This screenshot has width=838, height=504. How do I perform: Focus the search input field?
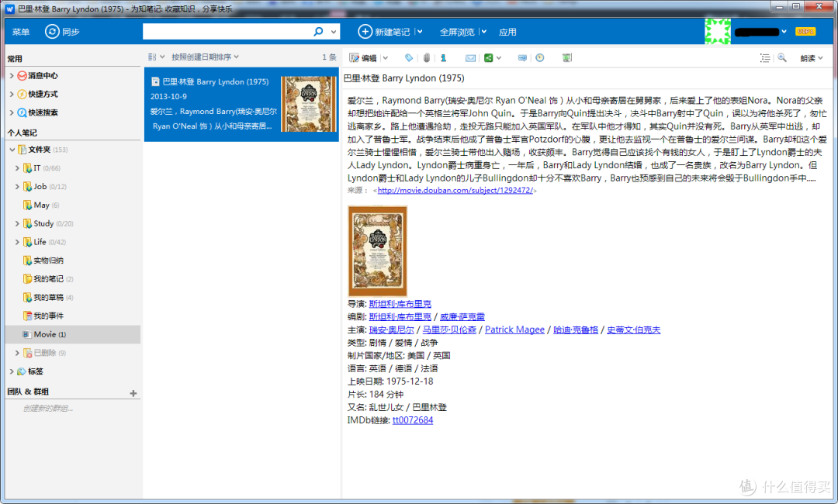coord(227,32)
